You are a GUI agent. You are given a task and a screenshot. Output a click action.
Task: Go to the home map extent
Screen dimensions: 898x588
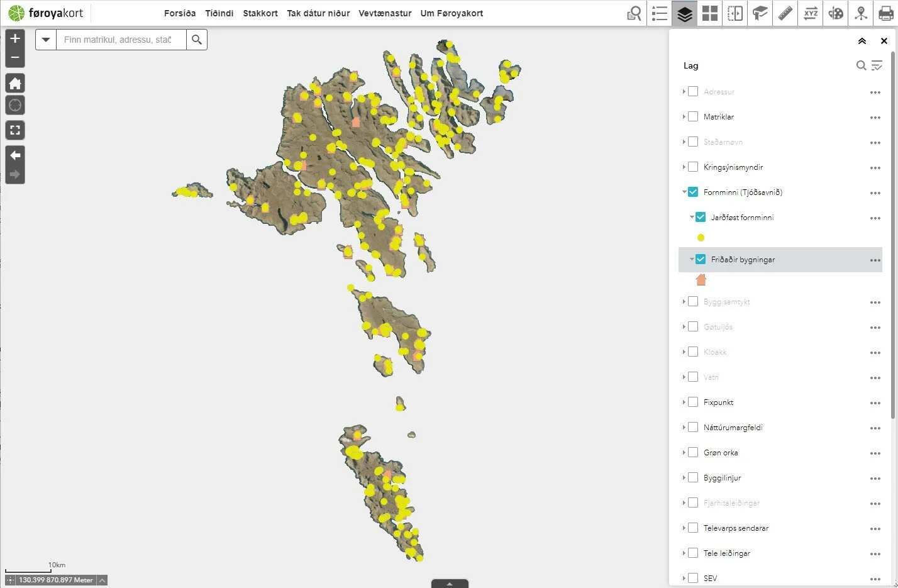pos(15,83)
